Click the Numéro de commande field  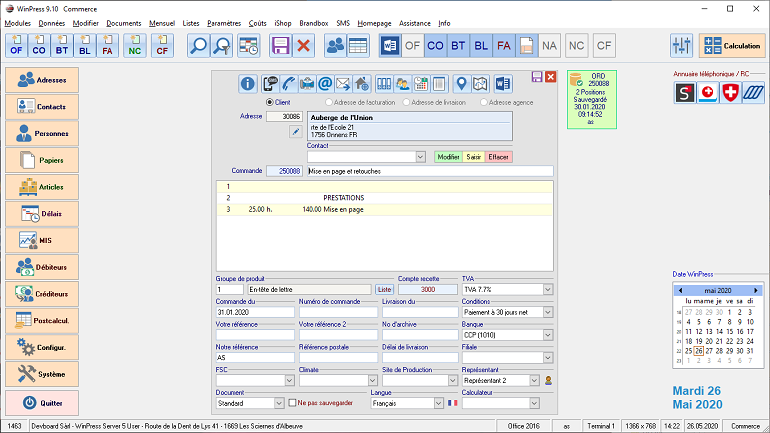338,312
